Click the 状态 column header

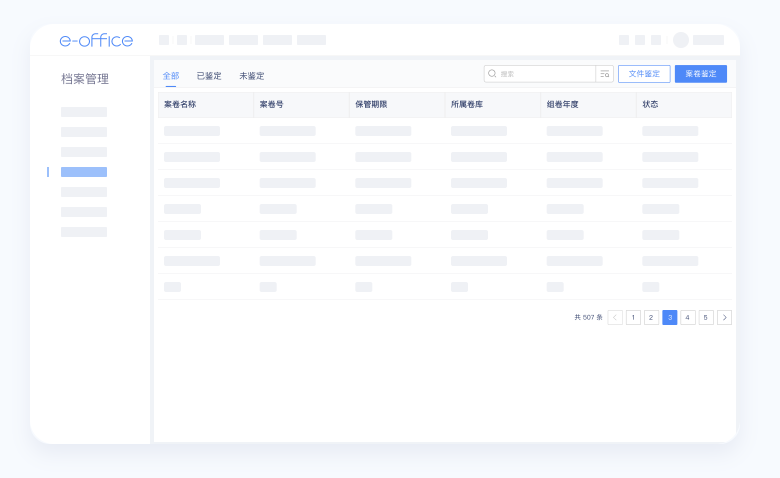[x=650, y=104]
